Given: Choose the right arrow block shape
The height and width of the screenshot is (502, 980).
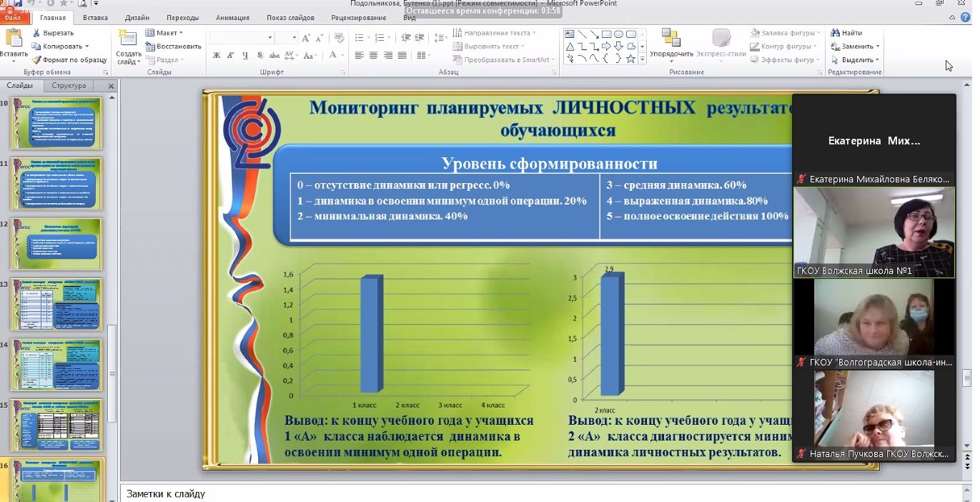Looking at the screenshot, I should [605, 46].
